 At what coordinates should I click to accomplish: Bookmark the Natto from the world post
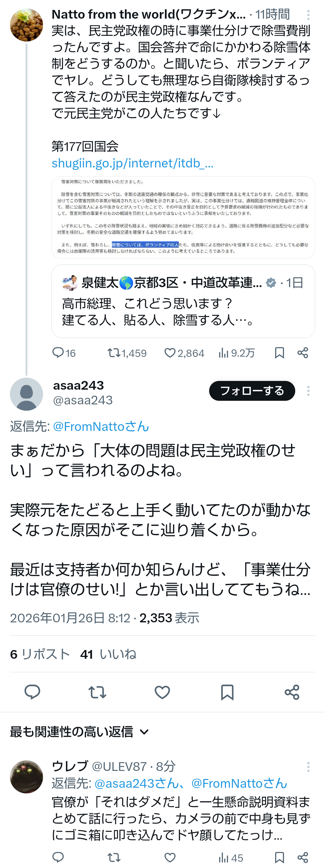(280, 353)
